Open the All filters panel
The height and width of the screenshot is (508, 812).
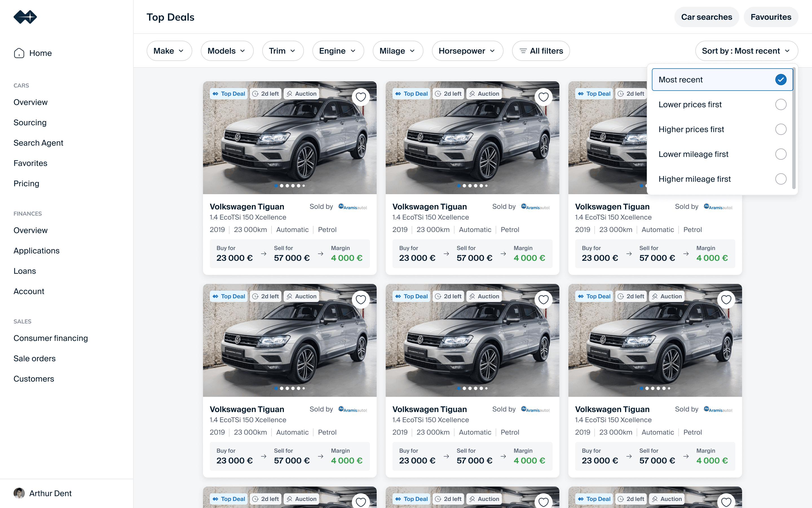pyautogui.click(x=541, y=51)
